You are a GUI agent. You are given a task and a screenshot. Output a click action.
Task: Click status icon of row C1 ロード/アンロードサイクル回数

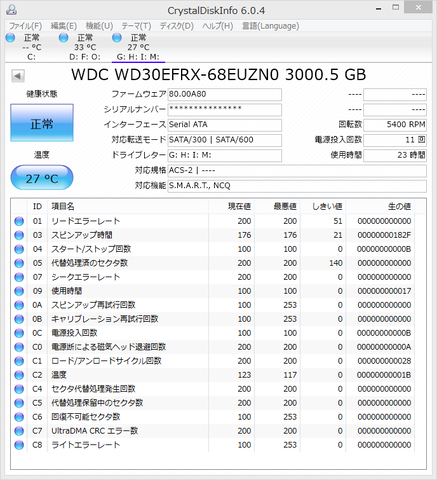click(19, 361)
